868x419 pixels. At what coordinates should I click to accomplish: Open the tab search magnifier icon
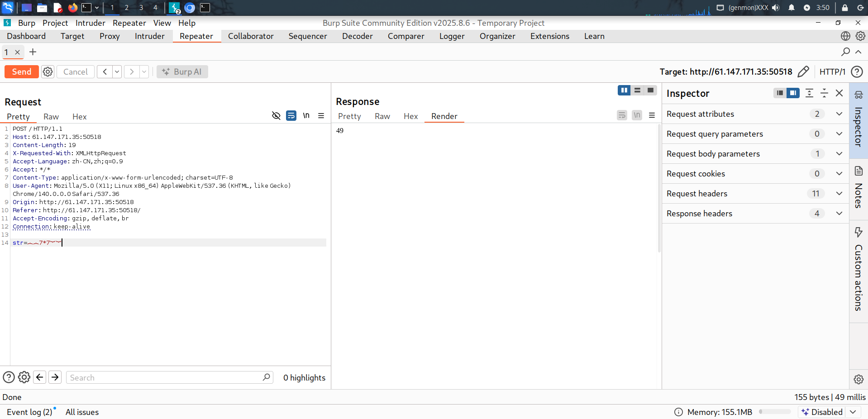(x=845, y=52)
